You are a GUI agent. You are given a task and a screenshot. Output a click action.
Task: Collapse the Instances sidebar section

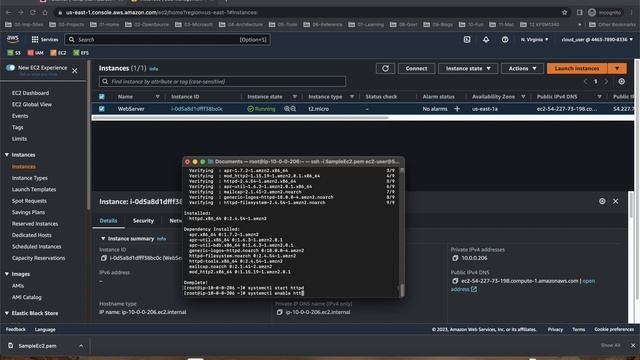[7, 155]
